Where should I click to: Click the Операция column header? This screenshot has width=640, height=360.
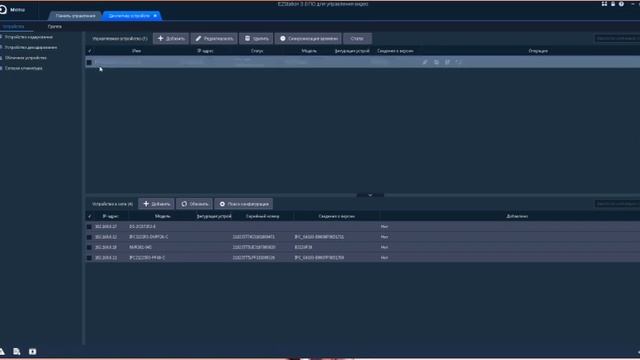click(x=538, y=51)
